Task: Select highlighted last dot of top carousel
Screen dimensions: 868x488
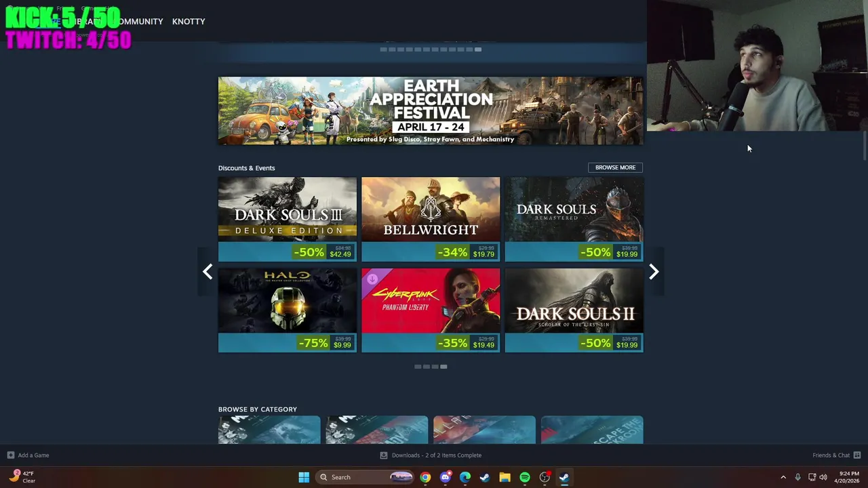Action: pyautogui.click(x=478, y=49)
